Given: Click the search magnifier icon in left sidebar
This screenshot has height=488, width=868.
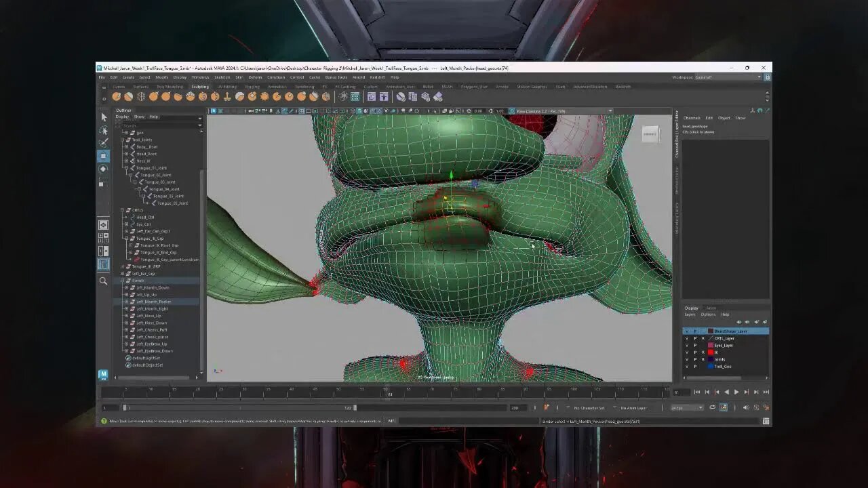Looking at the screenshot, I should tap(103, 281).
